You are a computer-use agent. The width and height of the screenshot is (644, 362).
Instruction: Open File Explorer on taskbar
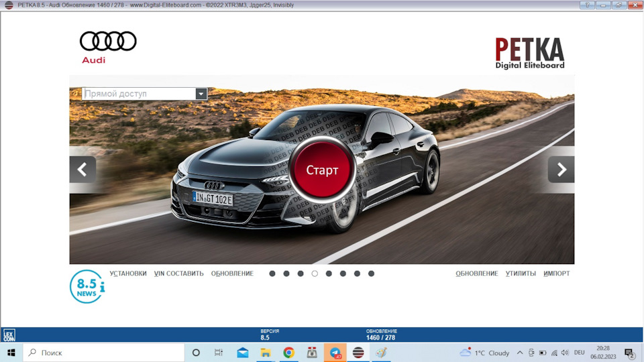[266, 353]
